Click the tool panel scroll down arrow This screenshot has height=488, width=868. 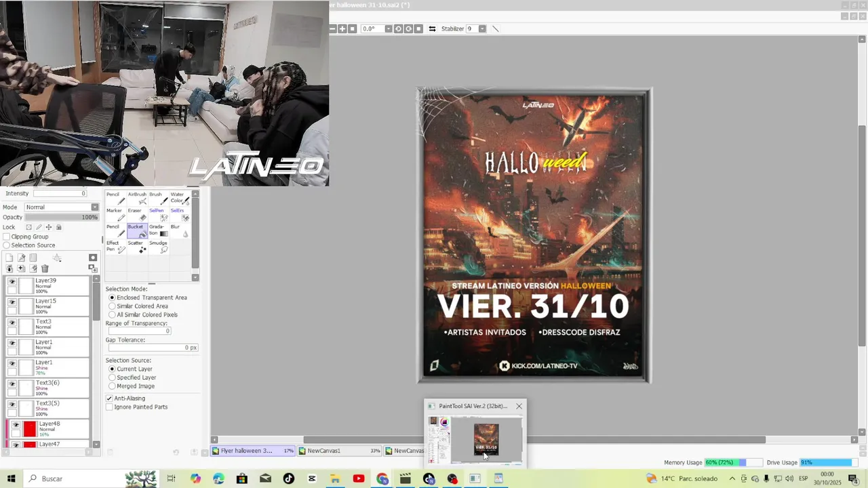195,277
